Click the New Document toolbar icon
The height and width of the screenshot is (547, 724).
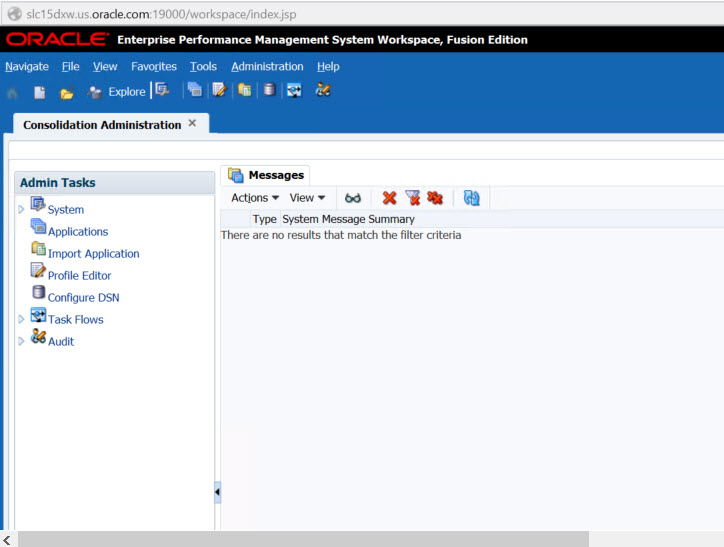coord(40,92)
